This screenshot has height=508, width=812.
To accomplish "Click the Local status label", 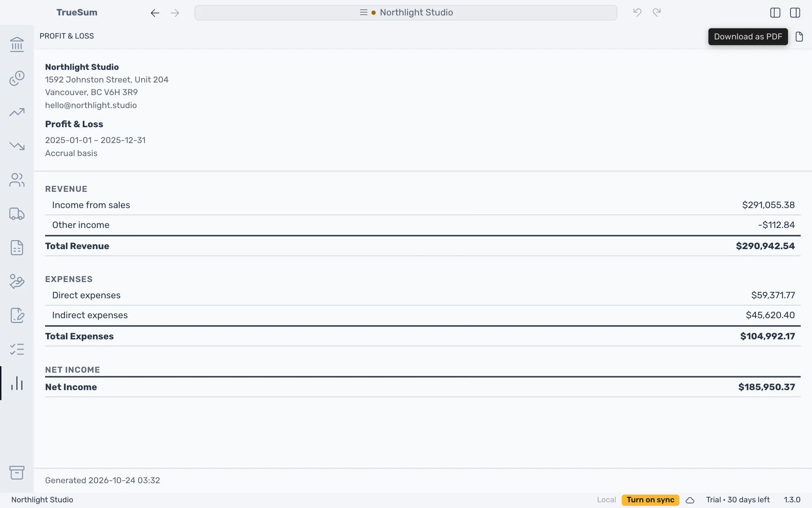I will point(606,500).
